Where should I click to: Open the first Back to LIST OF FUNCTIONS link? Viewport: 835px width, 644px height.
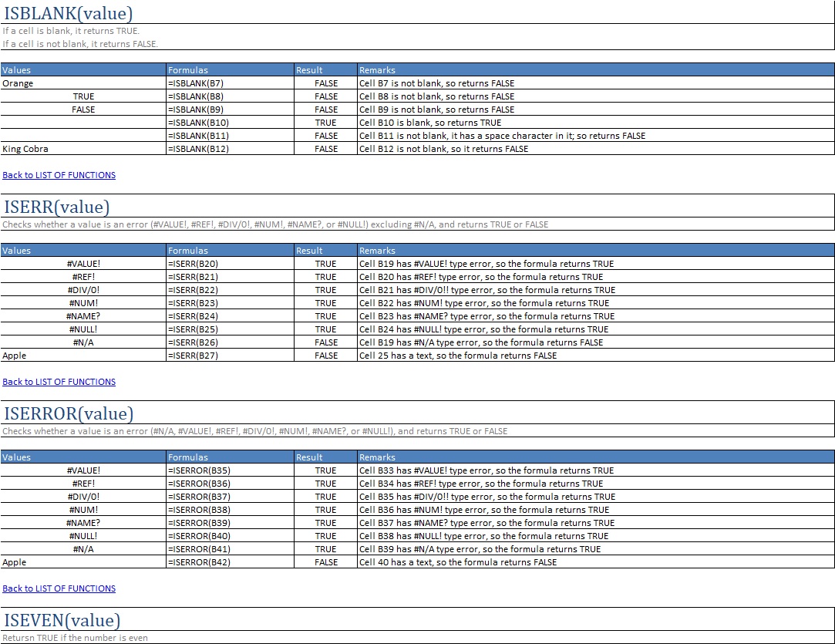click(x=59, y=175)
